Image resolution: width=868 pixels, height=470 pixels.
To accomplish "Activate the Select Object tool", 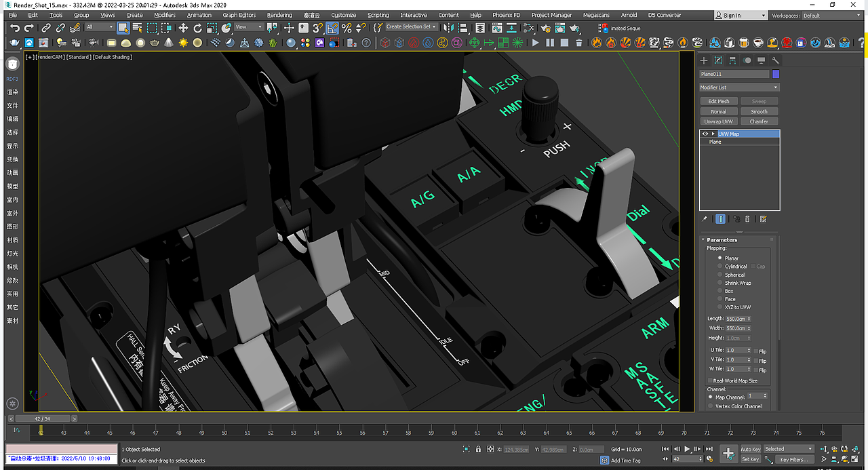I will (123, 28).
